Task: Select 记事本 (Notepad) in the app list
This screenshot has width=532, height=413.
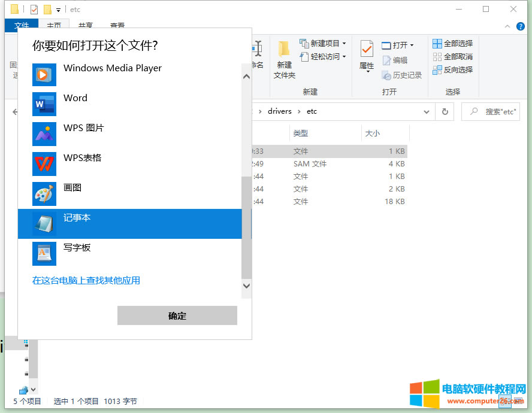Action: click(x=129, y=224)
